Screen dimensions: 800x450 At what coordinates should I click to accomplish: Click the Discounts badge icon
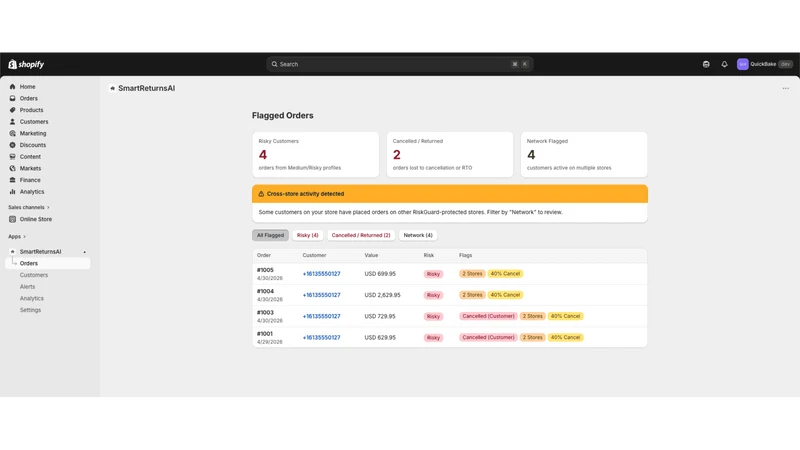[x=12, y=145]
